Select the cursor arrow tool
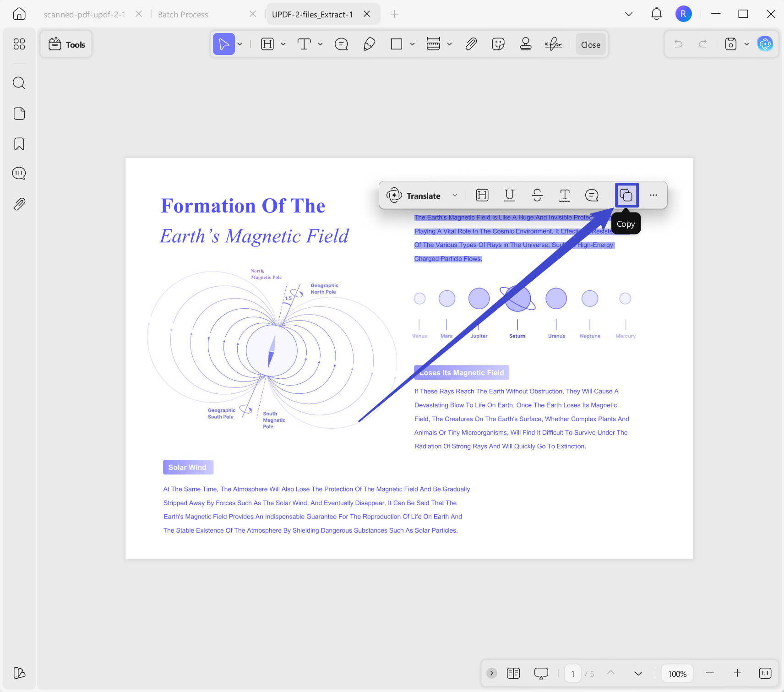 pos(224,44)
